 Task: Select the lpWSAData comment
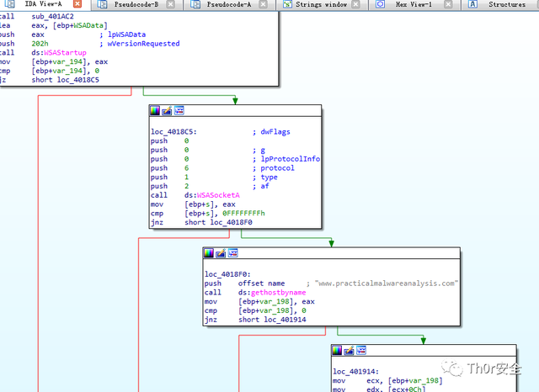point(127,34)
